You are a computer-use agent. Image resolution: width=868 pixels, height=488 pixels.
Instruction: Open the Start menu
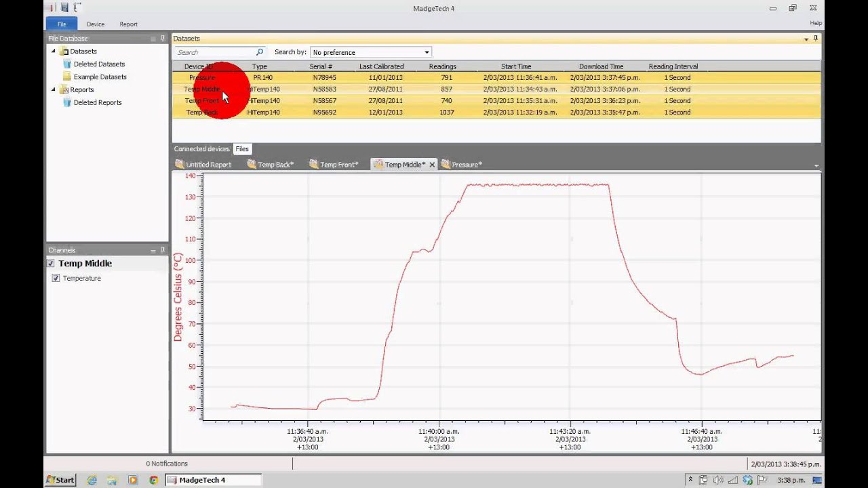(x=60, y=480)
